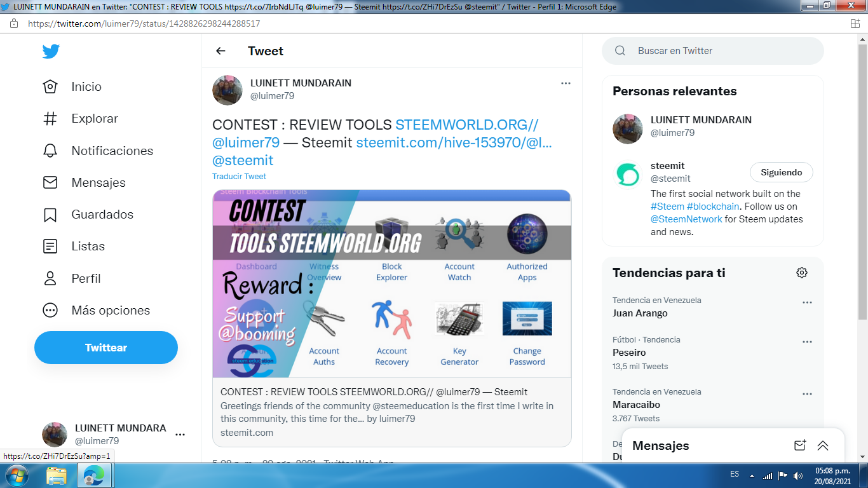Open Mensajes in the left sidebar
The image size is (868, 488).
coord(98,182)
